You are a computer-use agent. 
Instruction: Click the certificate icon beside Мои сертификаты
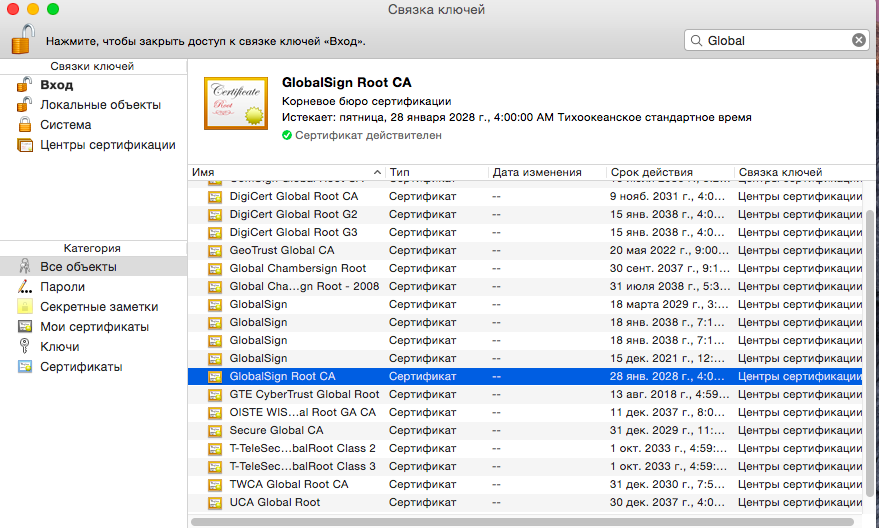pos(25,327)
